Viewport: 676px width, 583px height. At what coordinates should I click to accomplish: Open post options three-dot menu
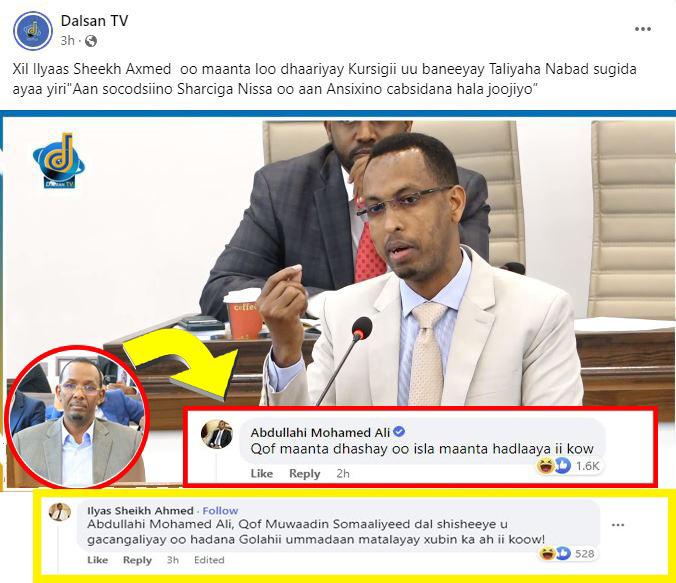click(x=642, y=29)
